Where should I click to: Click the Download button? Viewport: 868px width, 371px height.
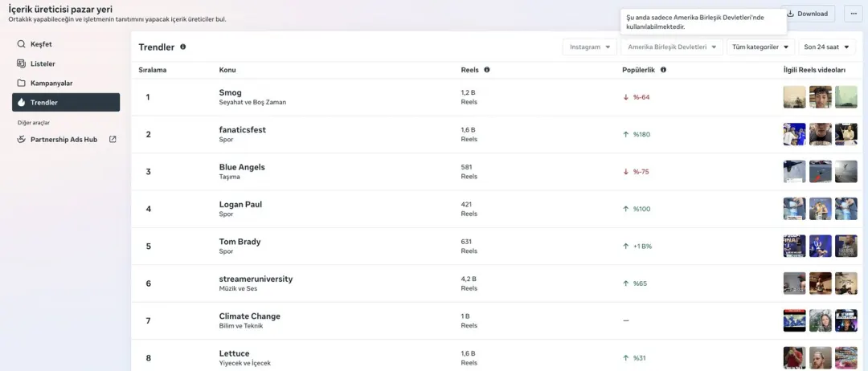[808, 14]
